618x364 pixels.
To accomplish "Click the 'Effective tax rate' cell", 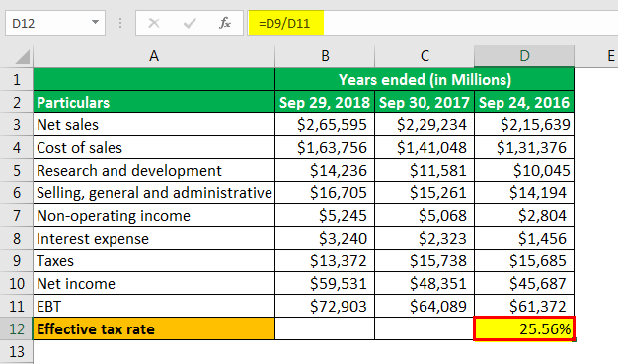I will point(154,328).
